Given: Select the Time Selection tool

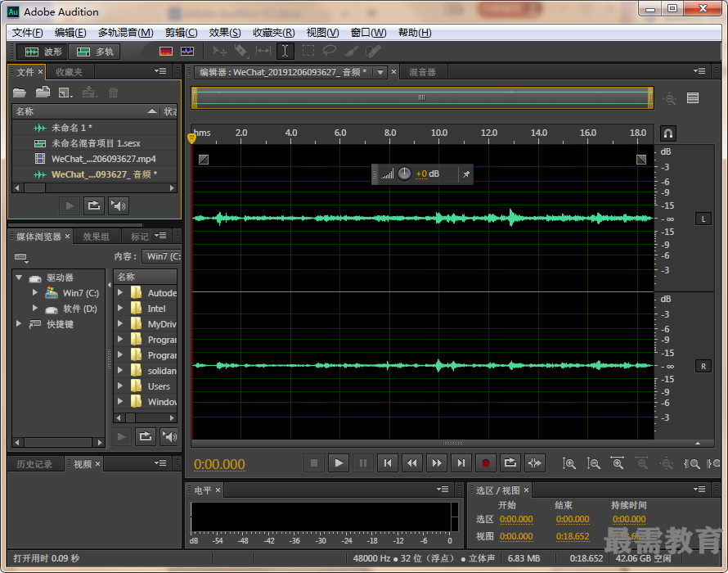Looking at the screenshot, I should (285, 51).
